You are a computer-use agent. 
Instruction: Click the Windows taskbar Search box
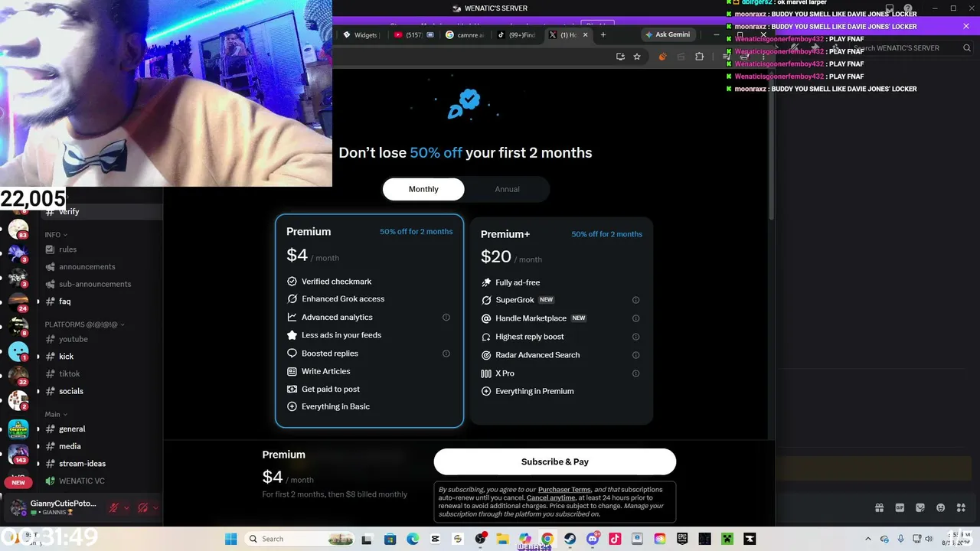(x=299, y=539)
